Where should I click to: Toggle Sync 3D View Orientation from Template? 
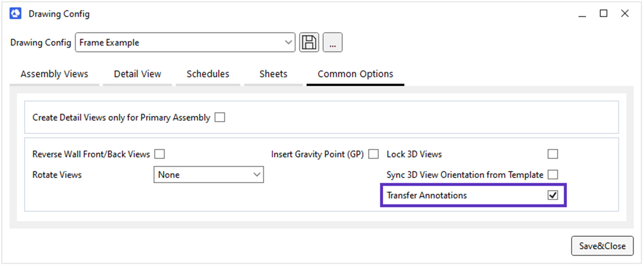tap(553, 175)
